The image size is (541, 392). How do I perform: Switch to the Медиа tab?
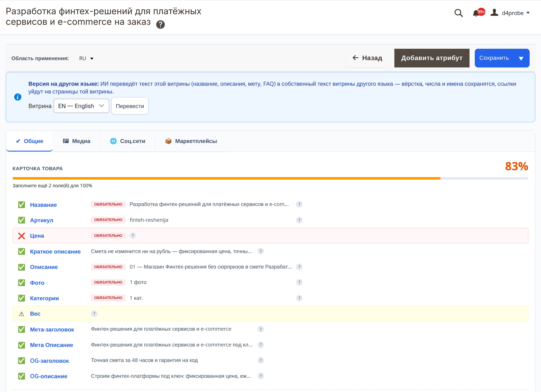pos(76,141)
